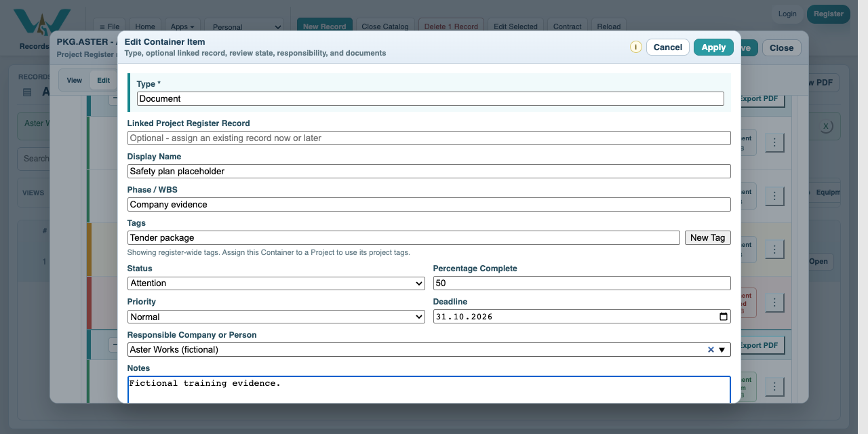This screenshot has width=868, height=434.
Task: Click the Open button in the background table
Action: pos(818,262)
